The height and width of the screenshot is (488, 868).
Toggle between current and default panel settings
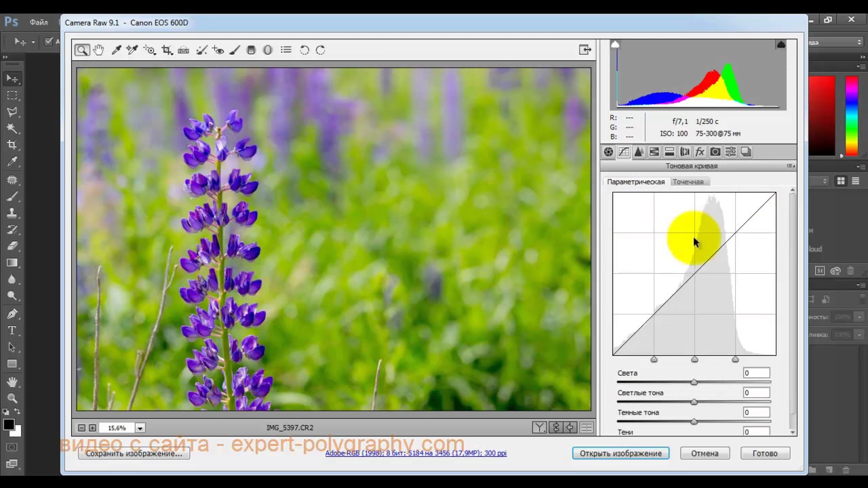[x=587, y=428]
